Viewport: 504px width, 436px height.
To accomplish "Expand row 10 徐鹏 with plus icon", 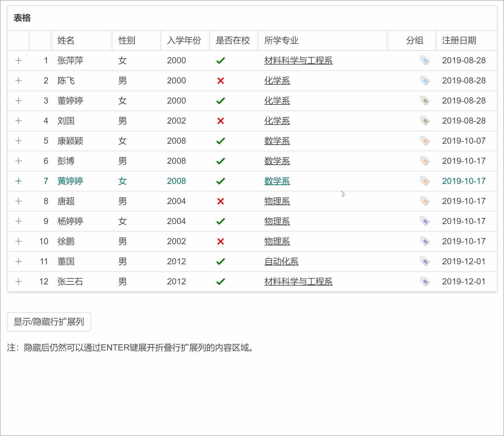I will point(19,241).
